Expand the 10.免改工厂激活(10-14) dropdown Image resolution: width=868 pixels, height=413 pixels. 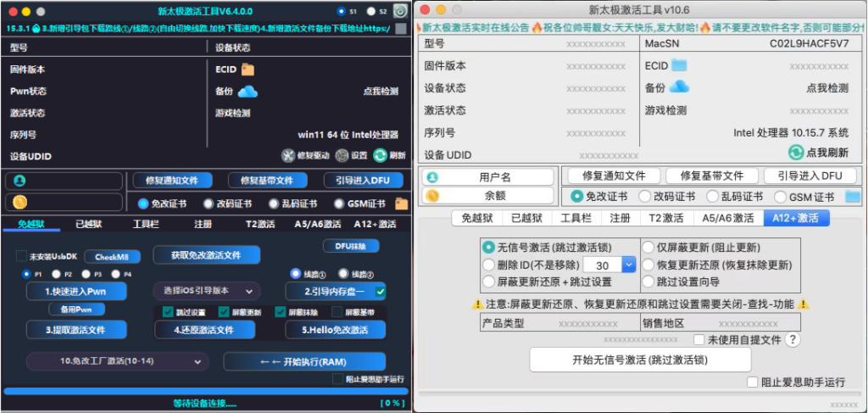coord(115,362)
